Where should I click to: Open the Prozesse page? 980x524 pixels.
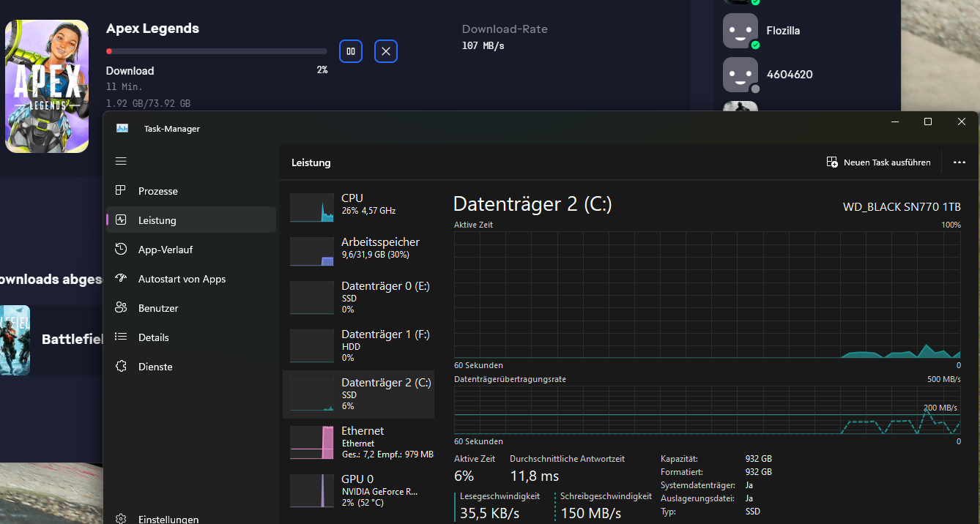191,191
